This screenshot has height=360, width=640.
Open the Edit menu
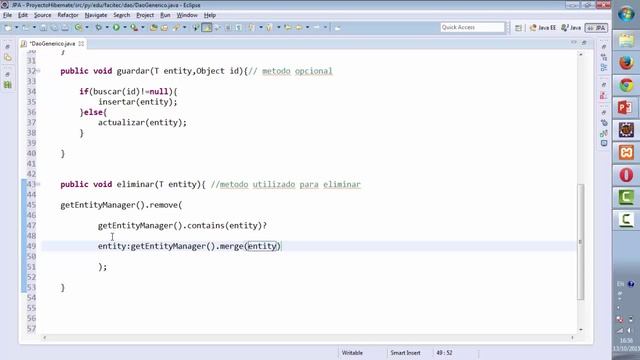click(x=23, y=15)
